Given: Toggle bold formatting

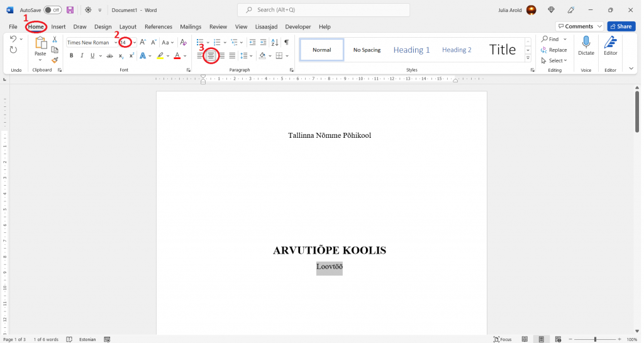Looking at the screenshot, I should click(71, 56).
